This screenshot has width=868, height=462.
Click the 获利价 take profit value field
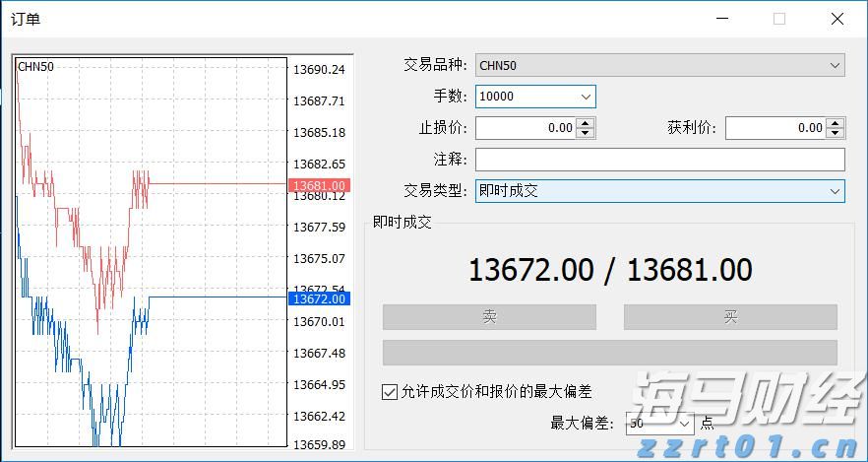(775, 128)
